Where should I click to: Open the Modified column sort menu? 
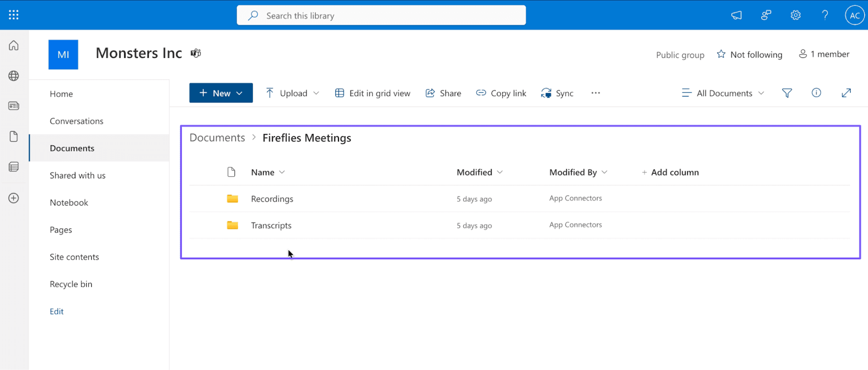(x=480, y=172)
